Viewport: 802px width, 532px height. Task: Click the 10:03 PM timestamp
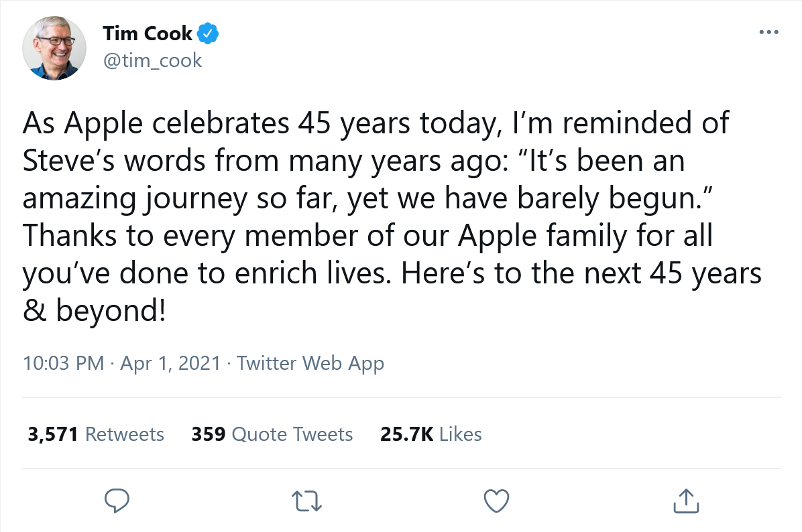(64, 363)
